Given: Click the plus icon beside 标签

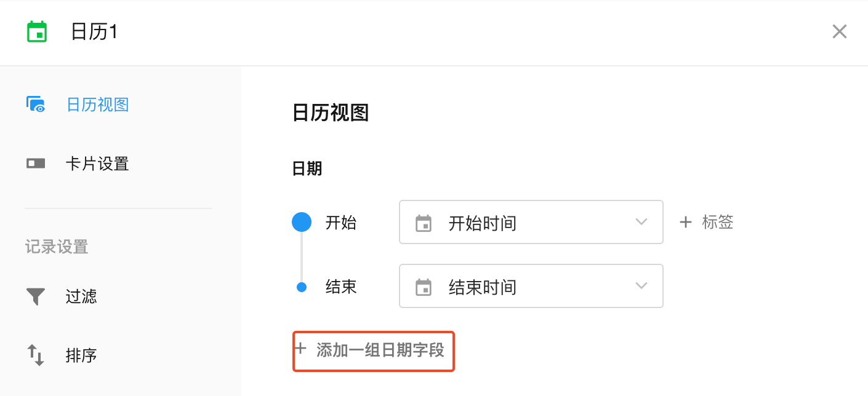Looking at the screenshot, I should (685, 222).
